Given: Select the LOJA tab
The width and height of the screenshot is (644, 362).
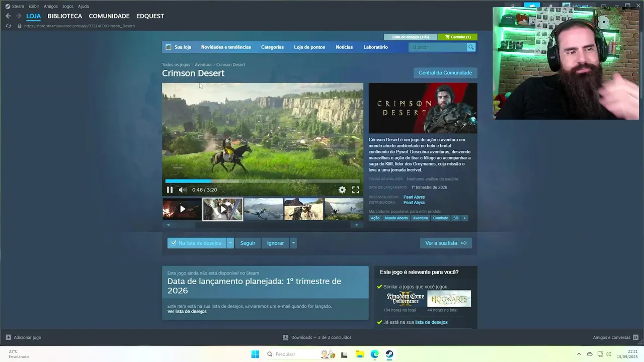Looking at the screenshot, I should tap(33, 16).
